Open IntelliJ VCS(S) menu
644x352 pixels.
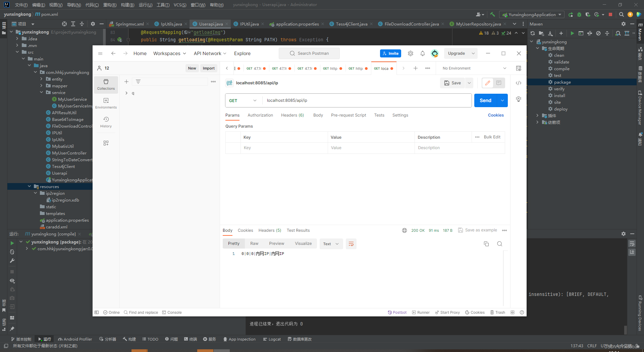point(180,5)
